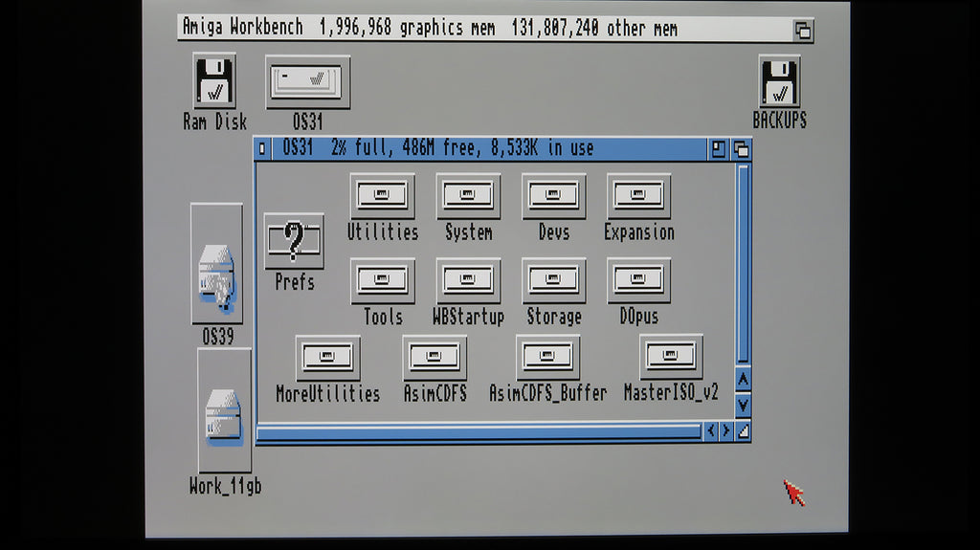This screenshot has height=550, width=980.
Task: Select the Prefs question mark drawer
Action: tap(294, 241)
